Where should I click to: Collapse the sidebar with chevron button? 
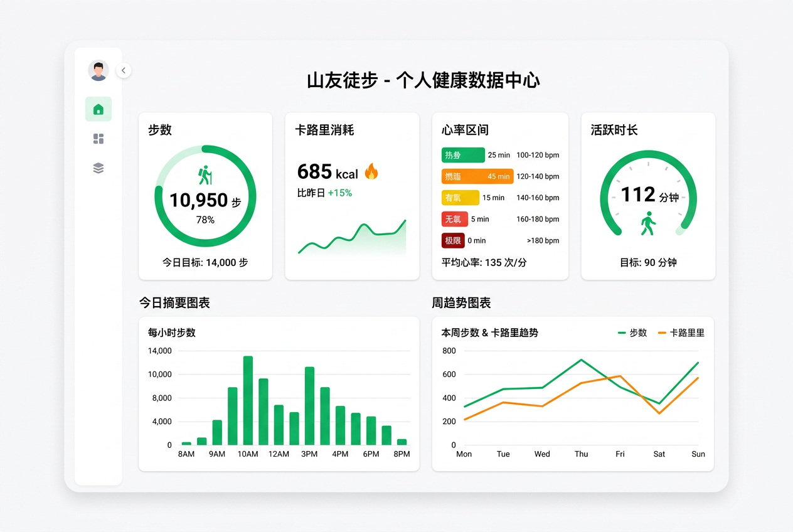(124, 70)
